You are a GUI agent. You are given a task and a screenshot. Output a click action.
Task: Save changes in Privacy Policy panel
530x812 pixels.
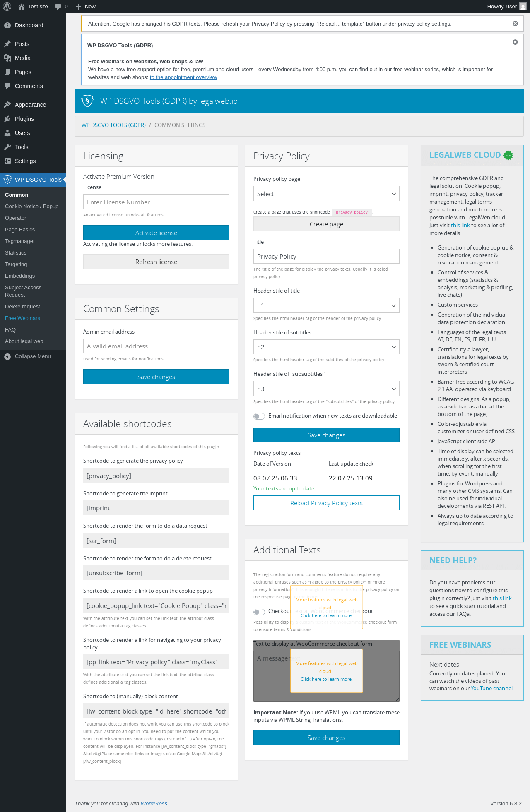(326, 435)
